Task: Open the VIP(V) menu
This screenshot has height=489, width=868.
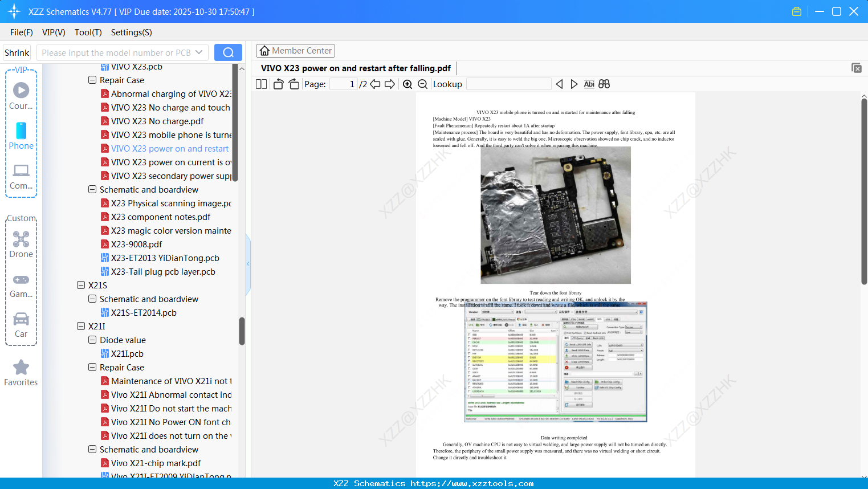Action: tap(54, 32)
